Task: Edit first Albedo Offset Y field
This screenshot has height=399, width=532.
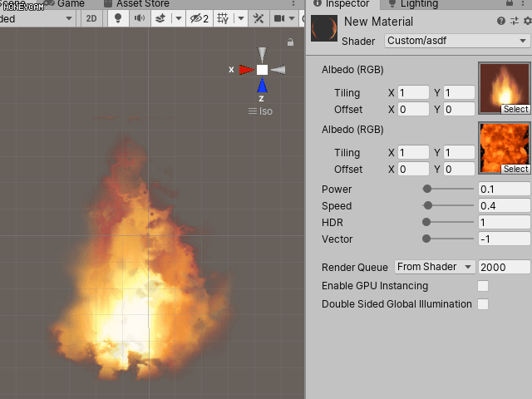Action: pos(459,109)
